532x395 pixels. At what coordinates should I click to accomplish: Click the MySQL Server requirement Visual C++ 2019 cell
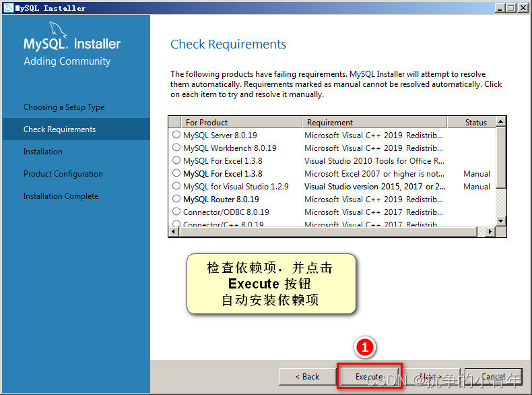pyautogui.click(x=374, y=135)
